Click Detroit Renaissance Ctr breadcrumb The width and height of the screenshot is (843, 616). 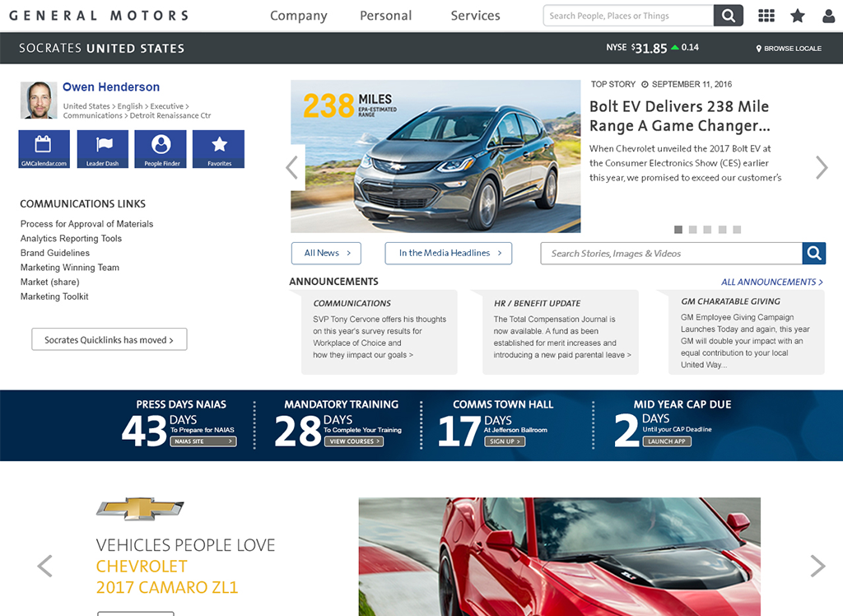tap(170, 115)
